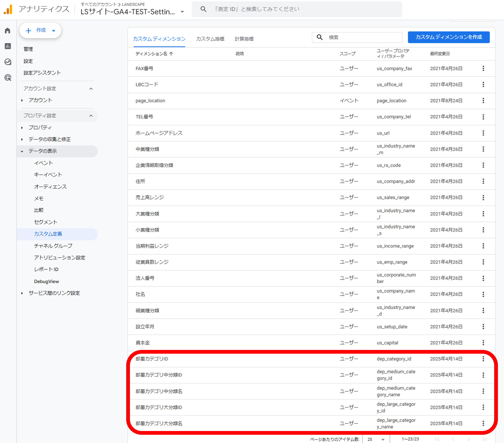Open more options for FAX番号 row
The image size is (504, 443).
483,68
